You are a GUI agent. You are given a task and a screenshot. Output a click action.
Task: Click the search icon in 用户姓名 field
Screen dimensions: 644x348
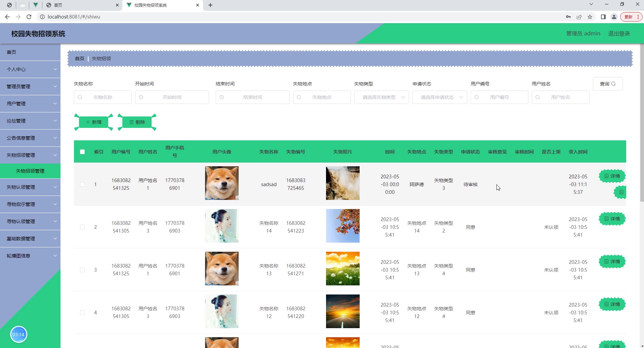(538, 97)
